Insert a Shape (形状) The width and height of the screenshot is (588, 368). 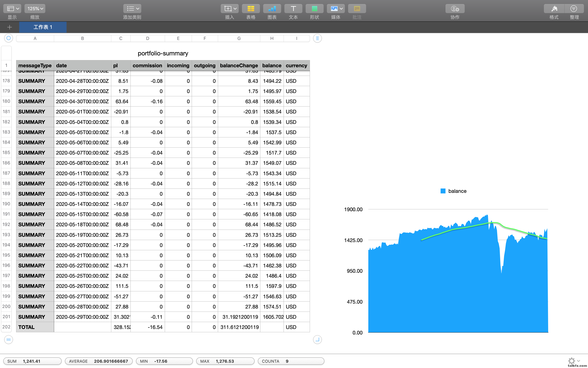(x=314, y=9)
